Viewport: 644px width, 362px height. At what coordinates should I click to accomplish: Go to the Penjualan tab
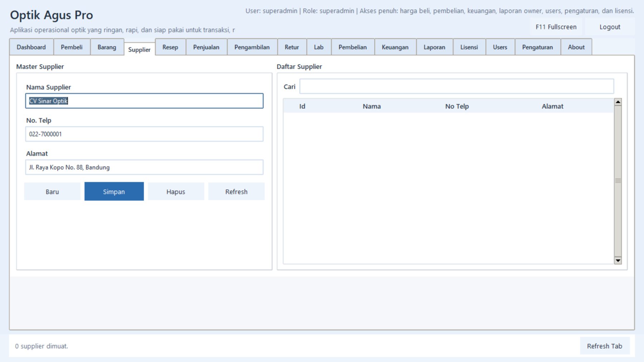coord(206,47)
